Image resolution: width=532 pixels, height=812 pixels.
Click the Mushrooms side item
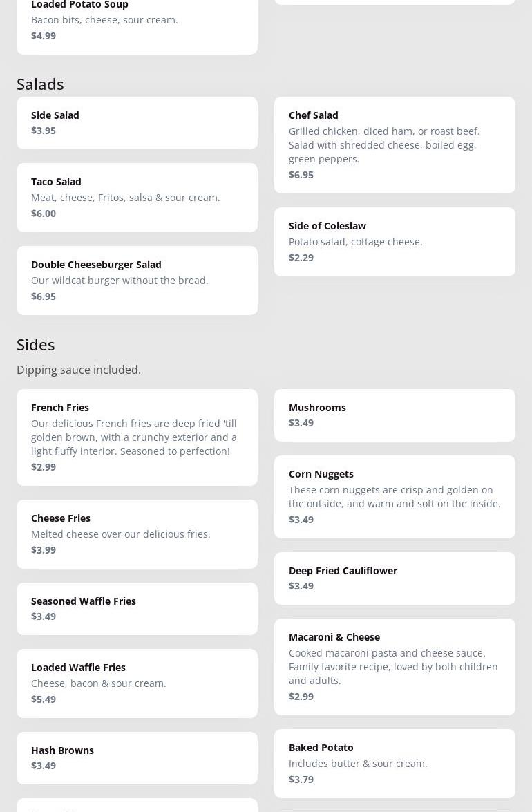point(395,415)
